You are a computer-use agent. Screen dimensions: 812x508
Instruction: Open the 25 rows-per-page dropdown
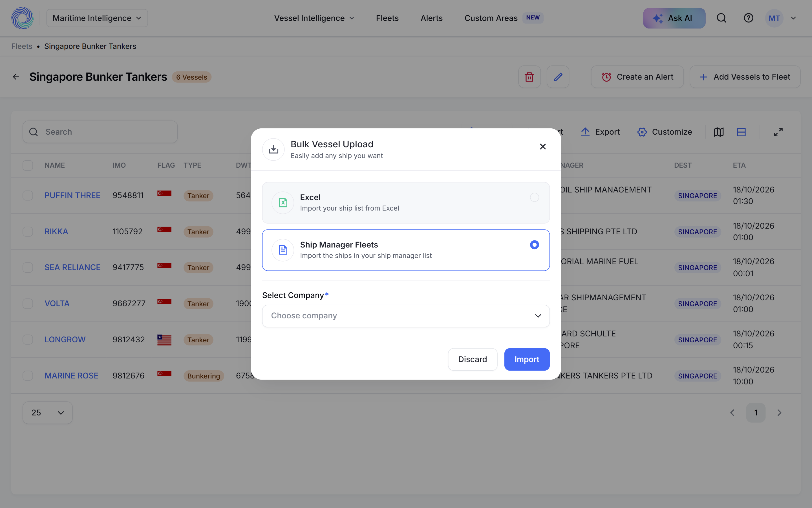coord(48,413)
